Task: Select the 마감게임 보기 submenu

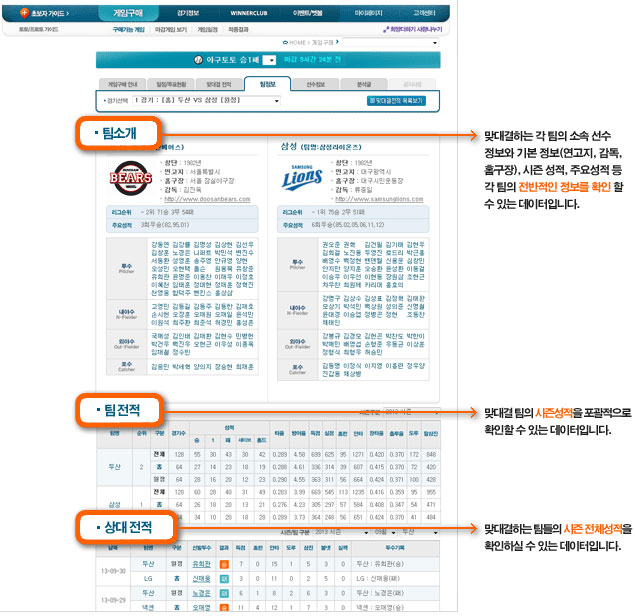Action: (x=171, y=30)
